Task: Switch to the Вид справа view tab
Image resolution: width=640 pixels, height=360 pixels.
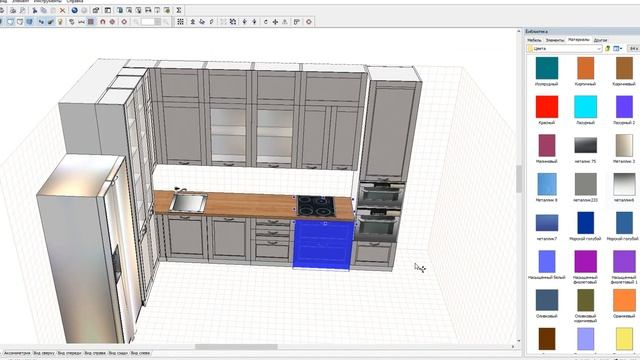Action: pyautogui.click(x=95, y=353)
